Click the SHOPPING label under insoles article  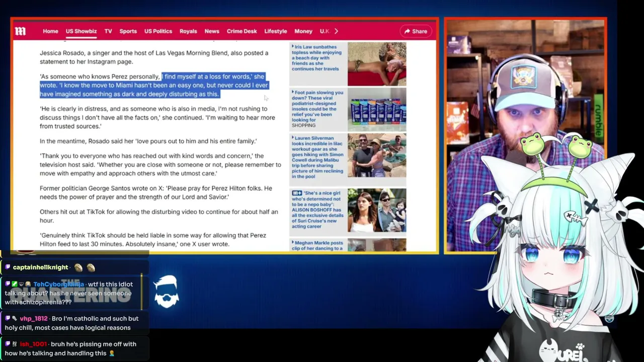304,125
